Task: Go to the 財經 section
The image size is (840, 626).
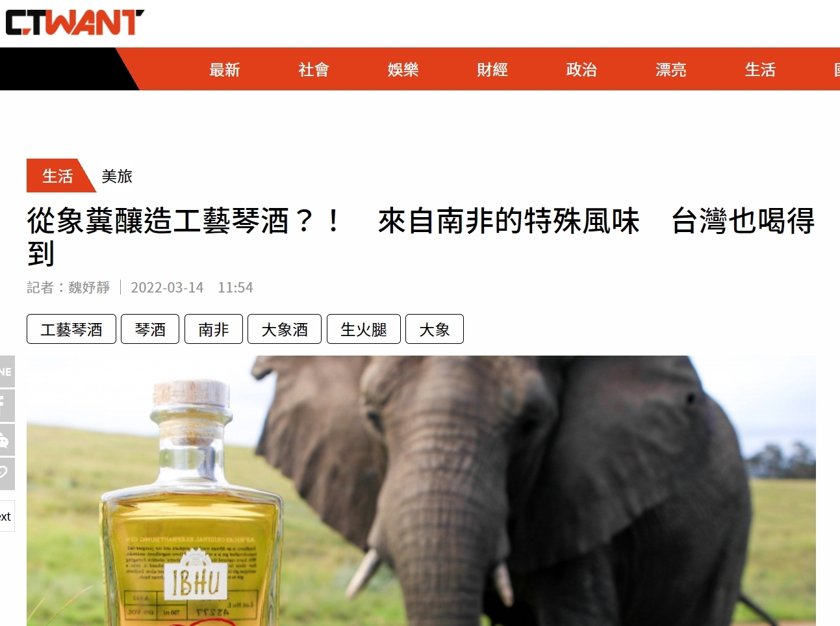Action: point(492,70)
